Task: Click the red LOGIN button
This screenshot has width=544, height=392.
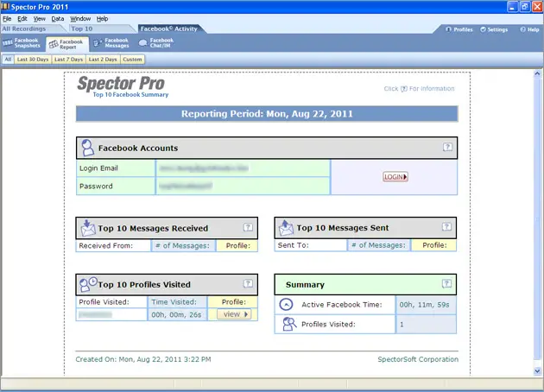Action: click(395, 177)
